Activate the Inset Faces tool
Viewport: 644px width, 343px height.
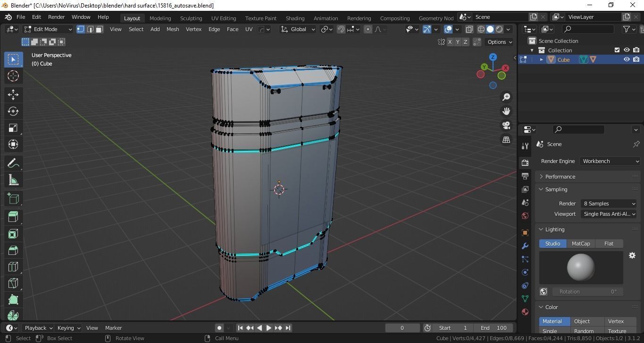point(13,234)
